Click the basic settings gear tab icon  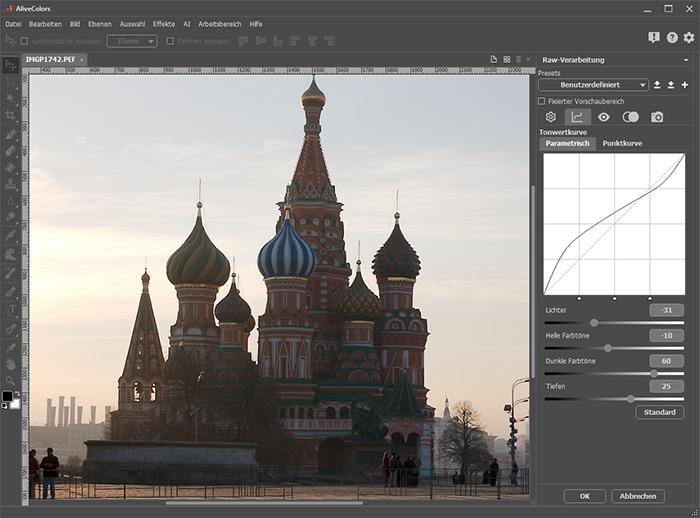point(551,117)
